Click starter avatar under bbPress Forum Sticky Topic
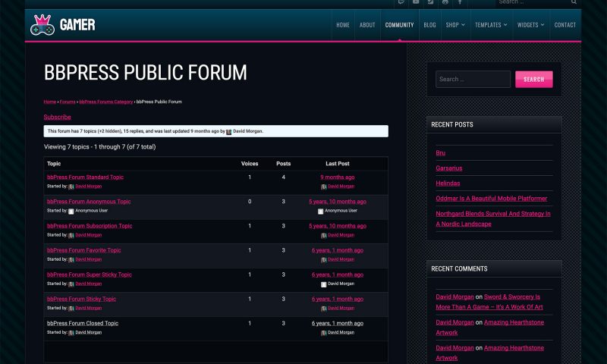Viewport: 607px width, 364px height. (x=71, y=309)
